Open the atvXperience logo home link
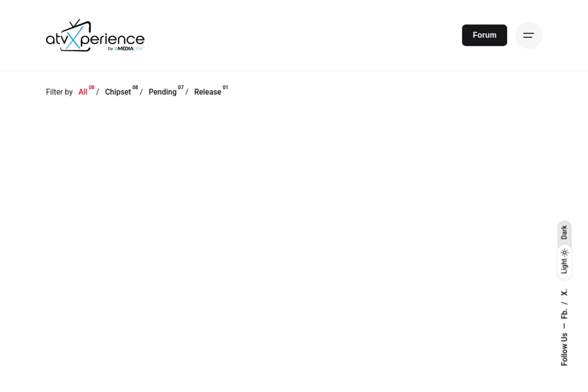Image resolution: width=588 pixels, height=392 pixels. coord(95,35)
